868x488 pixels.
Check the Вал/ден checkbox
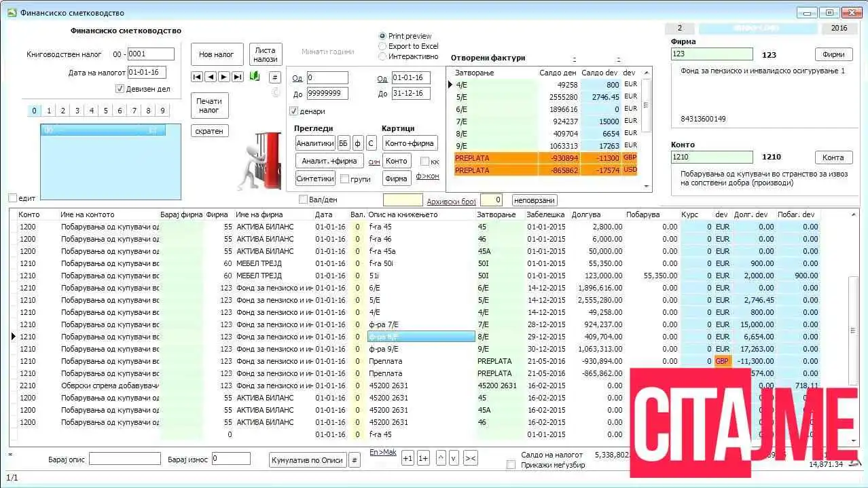coord(304,200)
